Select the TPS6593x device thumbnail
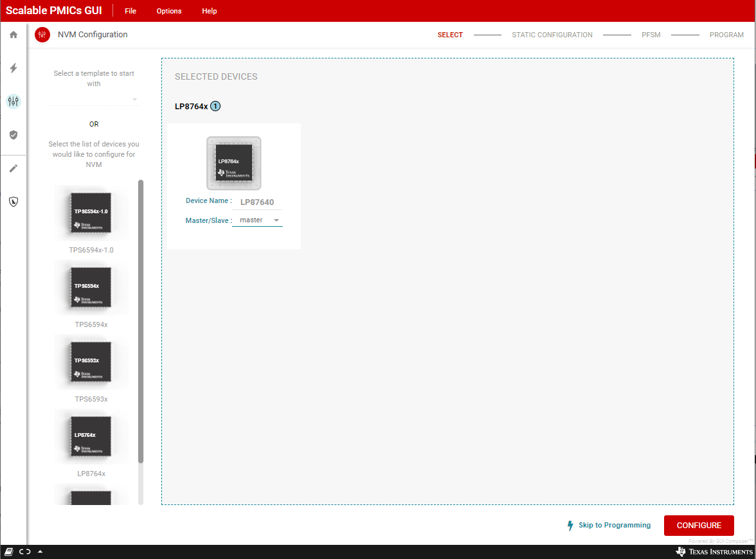The height and width of the screenshot is (559, 756). point(91,362)
